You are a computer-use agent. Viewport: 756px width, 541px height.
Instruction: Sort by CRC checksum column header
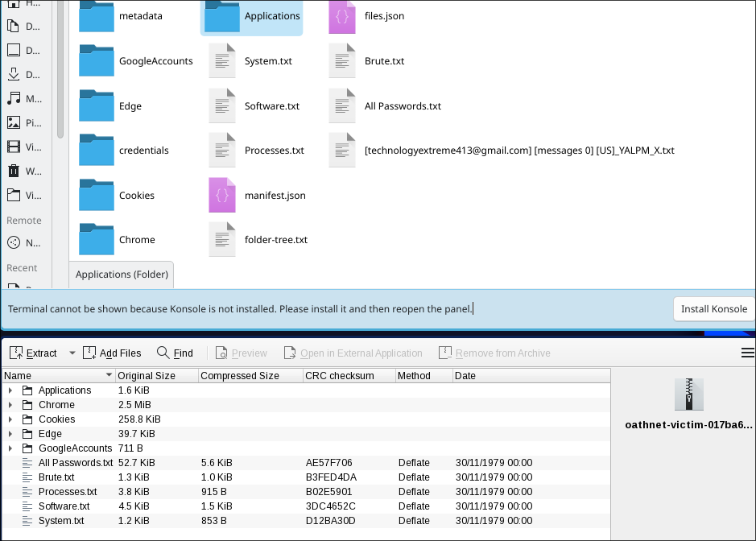[349, 376]
